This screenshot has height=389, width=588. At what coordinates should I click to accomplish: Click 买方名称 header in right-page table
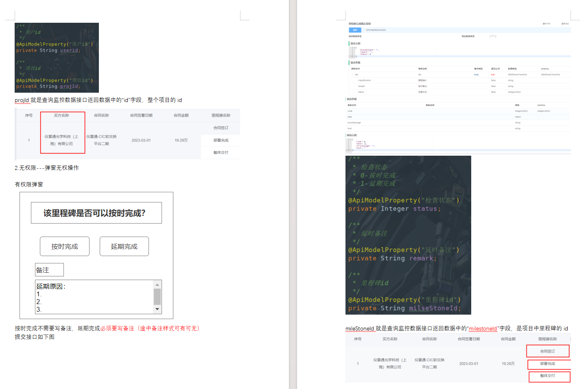pyautogui.click(x=390, y=339)
